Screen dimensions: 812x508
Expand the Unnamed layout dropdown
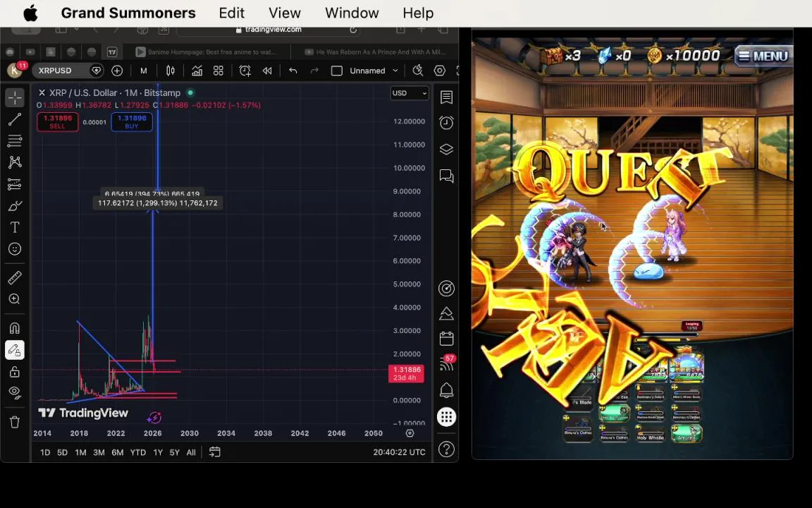395,71
